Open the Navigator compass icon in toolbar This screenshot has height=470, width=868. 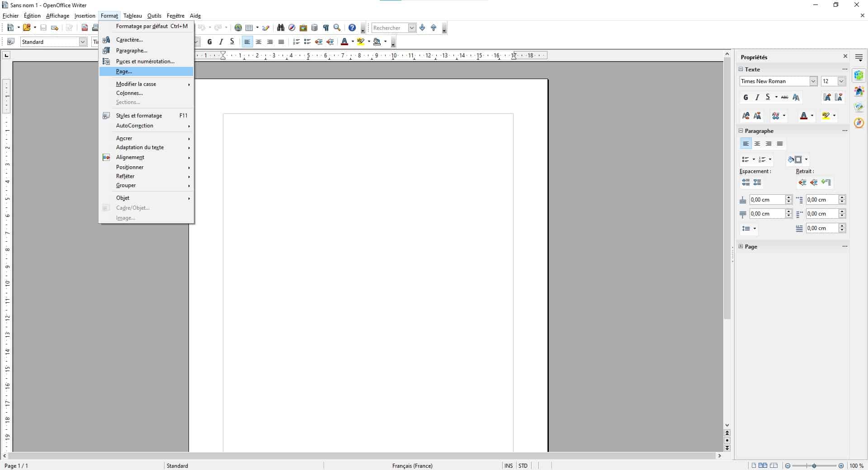pyautogui.click(x=292, y=28)
